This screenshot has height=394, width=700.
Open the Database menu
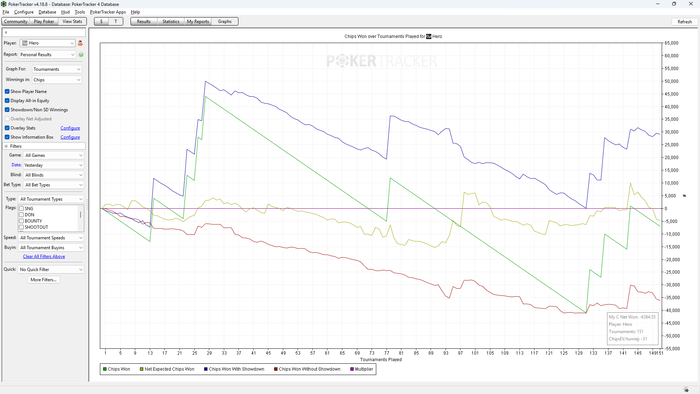[47, 12]
